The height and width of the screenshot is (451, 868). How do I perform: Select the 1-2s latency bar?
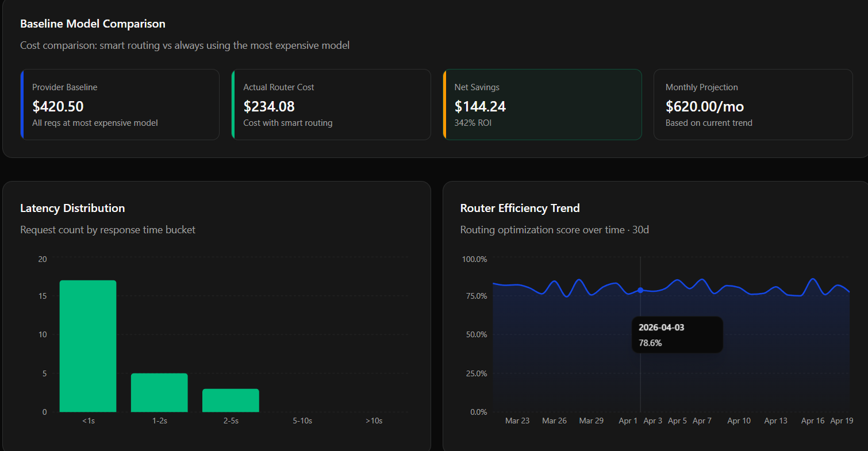(x=159, y=392)
